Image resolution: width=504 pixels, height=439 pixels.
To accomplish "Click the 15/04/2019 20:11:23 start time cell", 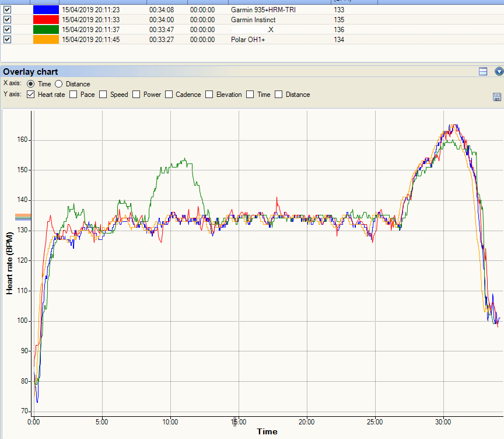I will click(91, 10).
